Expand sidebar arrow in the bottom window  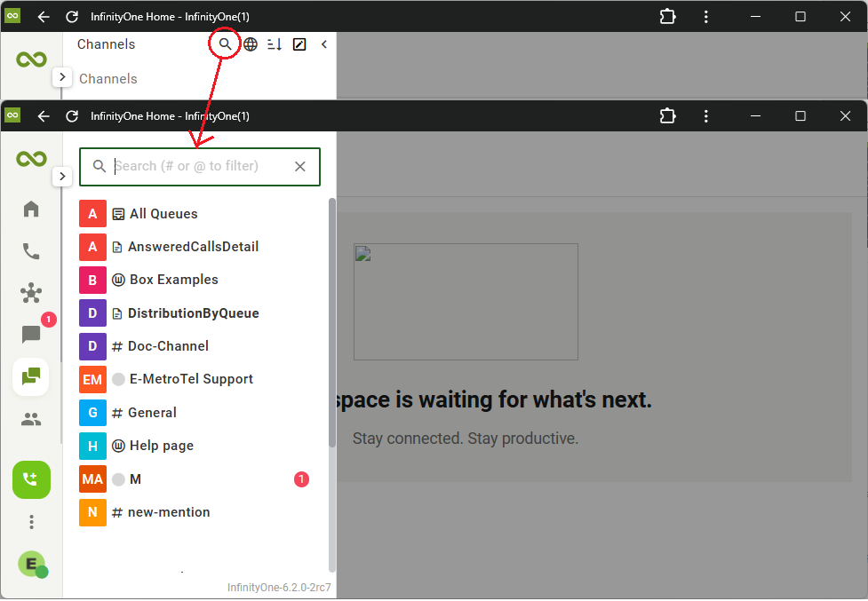62,177
